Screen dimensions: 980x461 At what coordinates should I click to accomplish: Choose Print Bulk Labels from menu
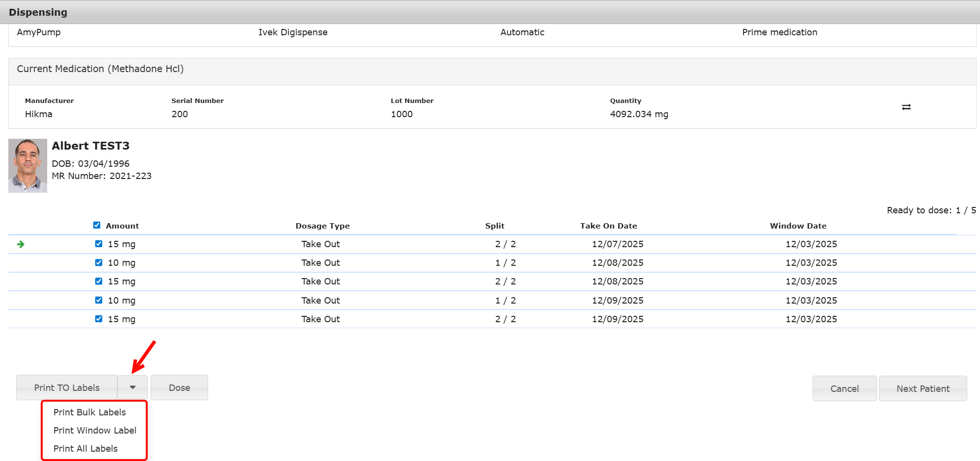pos(89,412)
